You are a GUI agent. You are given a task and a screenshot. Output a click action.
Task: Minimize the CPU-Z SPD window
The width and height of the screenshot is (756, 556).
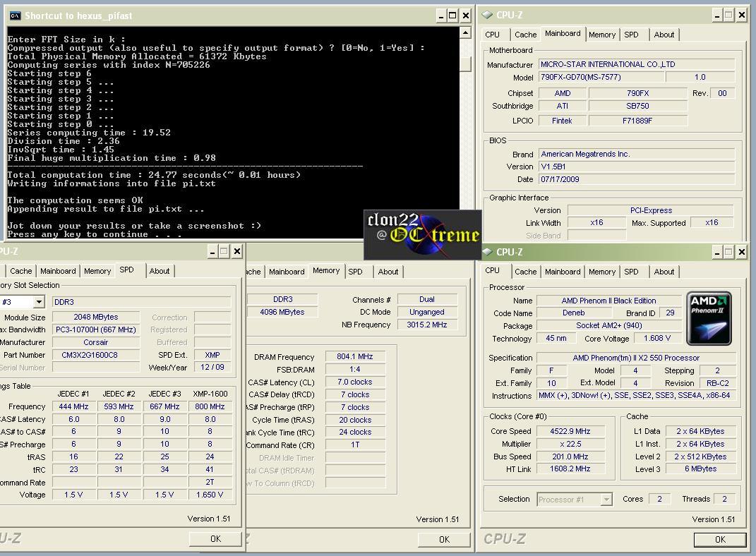(x=212, y=251)
